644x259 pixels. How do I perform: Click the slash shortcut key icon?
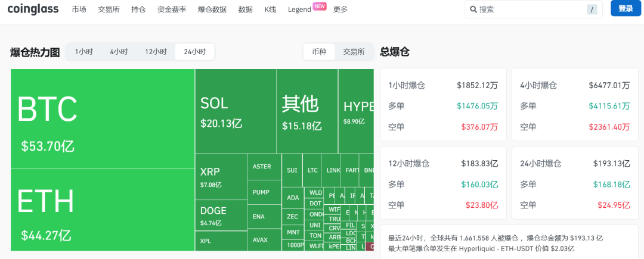[592, 10]
